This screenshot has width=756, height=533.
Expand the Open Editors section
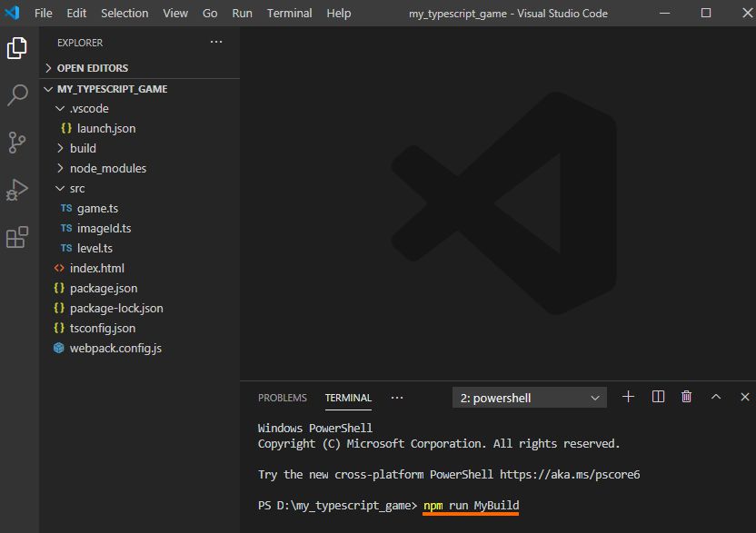[x=92, y=68]
